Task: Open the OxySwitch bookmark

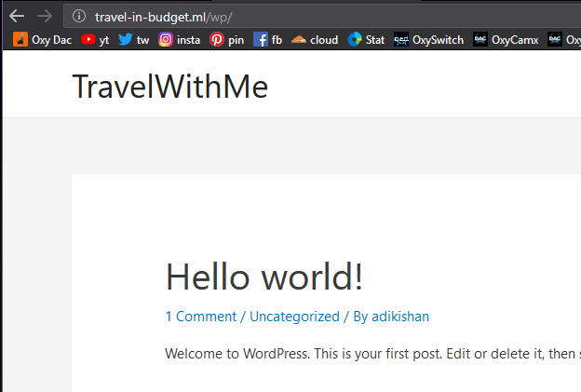Action: coord(428,39)
